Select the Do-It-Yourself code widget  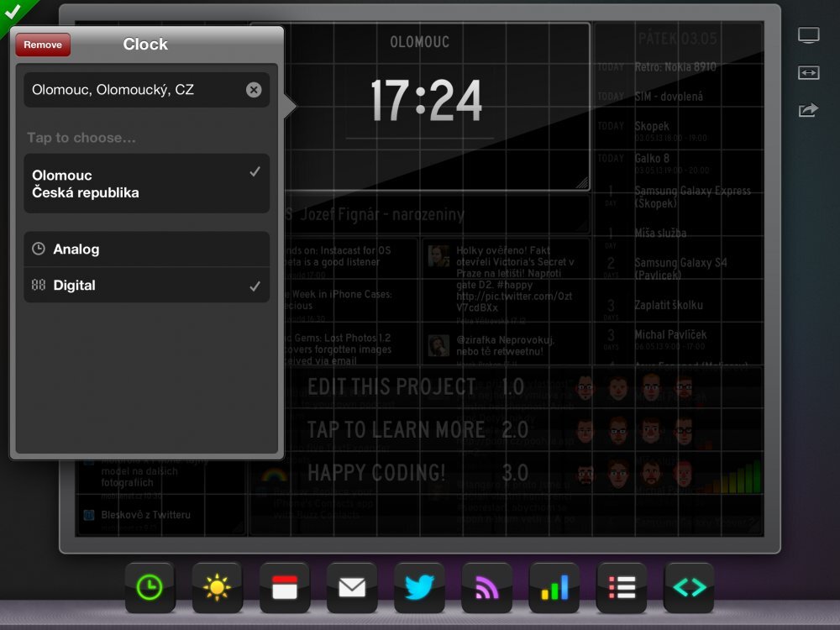click(x=688, y=588)
